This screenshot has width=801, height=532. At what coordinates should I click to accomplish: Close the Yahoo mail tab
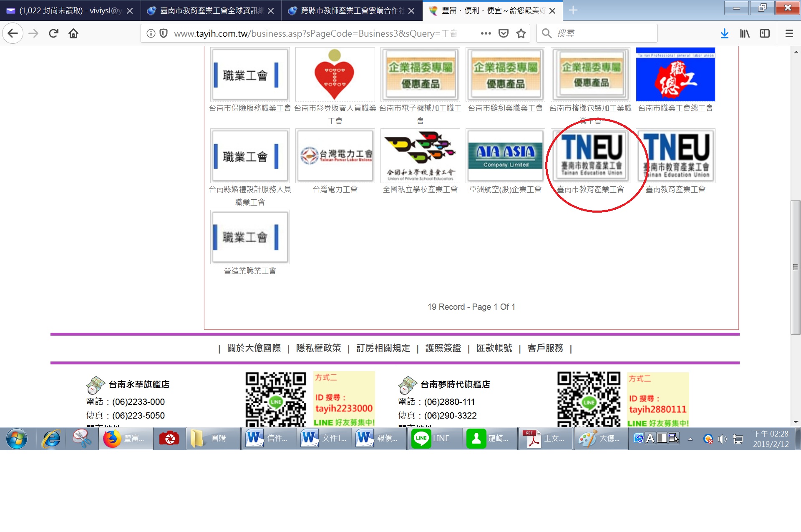pyautogui.click(x=130, y=11)
